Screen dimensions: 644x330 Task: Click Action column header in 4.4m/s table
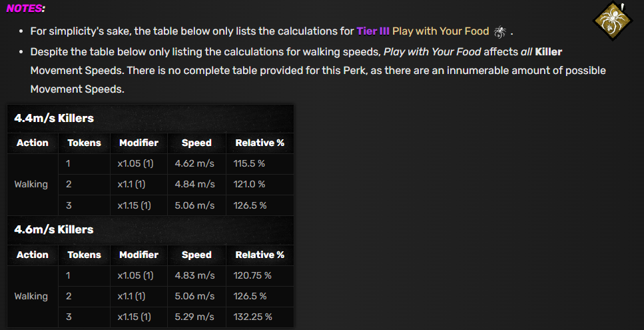click(x=33, y=143)
